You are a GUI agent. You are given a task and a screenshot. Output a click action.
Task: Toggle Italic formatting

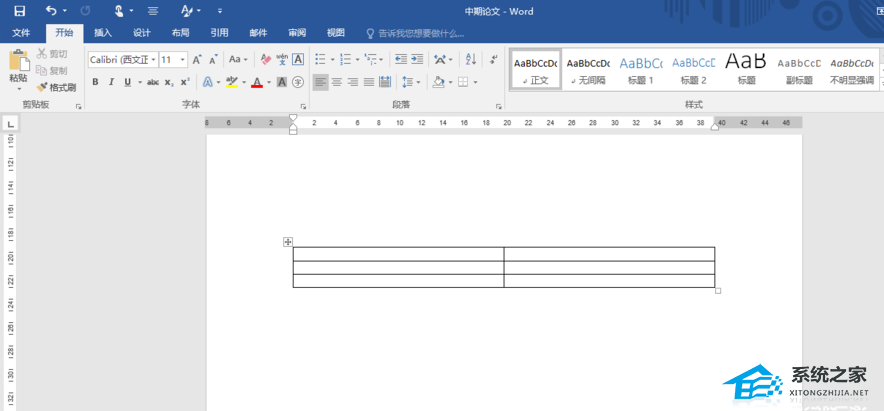111,82
